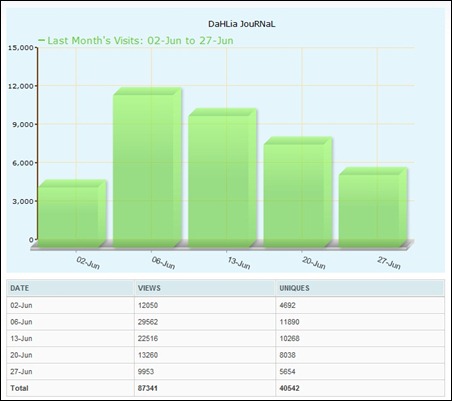Click views value 12050
Screen dimensions: 452x401
point(148,305)
